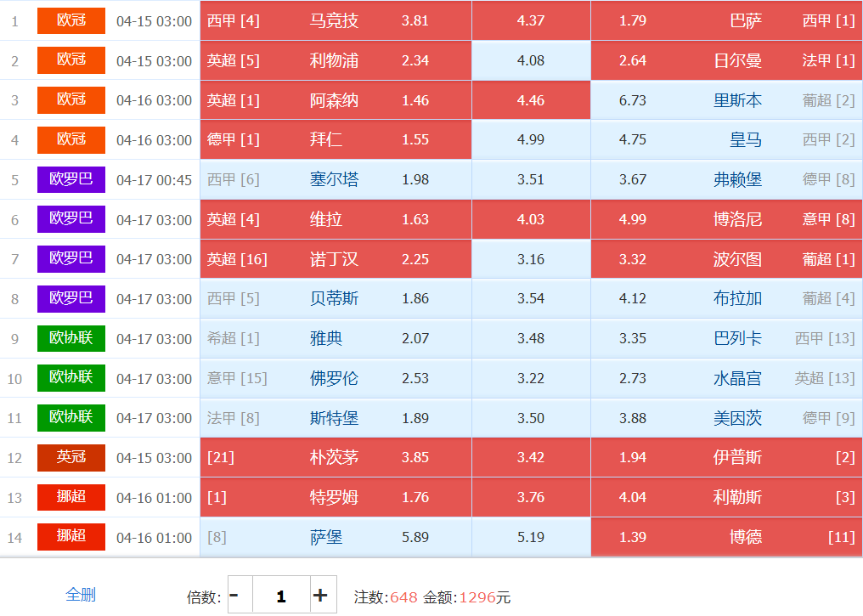Toggle the 3.54 draw odds for 贝蒂斯 match
Screen dimensions: 863x616
coord(531,298)
